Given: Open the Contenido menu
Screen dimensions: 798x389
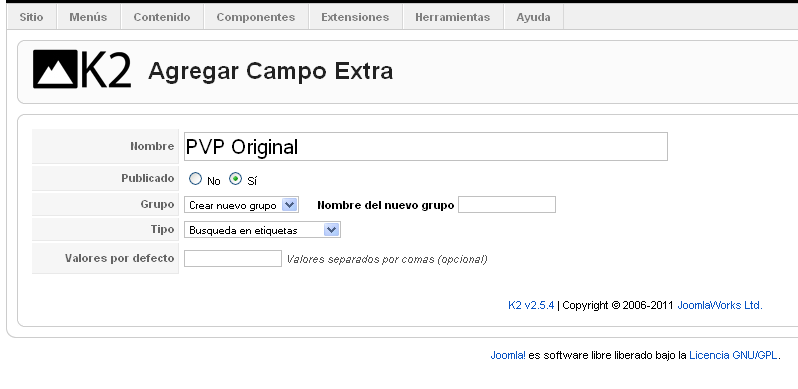Looking at the screenshot, I should click(x=162, y=17).
